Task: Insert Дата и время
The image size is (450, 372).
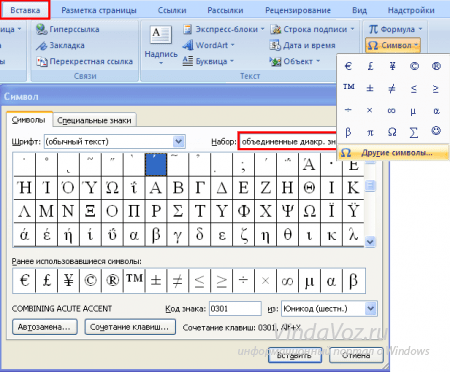Action: tap(302, 45)
